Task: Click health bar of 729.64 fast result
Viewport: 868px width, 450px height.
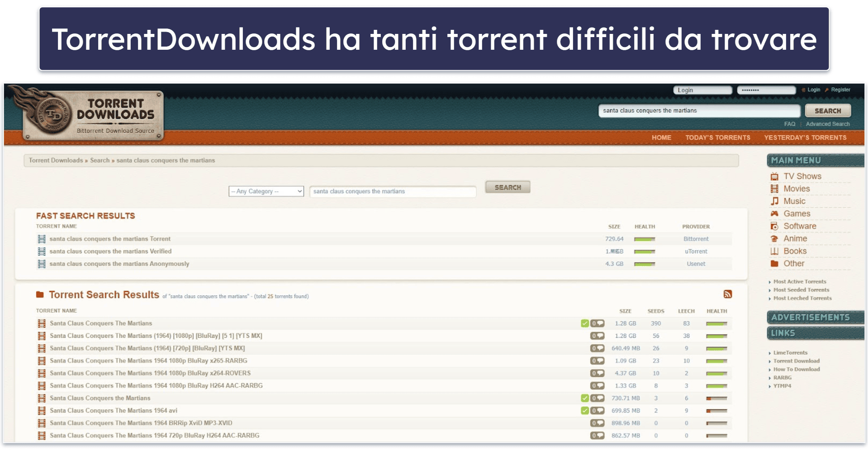Action: (x=645, y=239)
